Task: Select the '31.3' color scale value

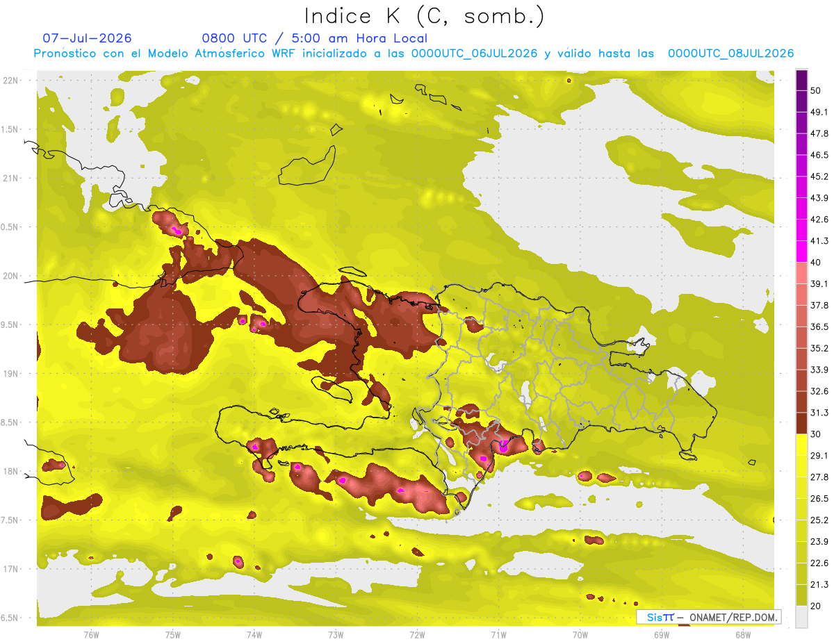Action: pyautogui.click(x=819, y=413)
